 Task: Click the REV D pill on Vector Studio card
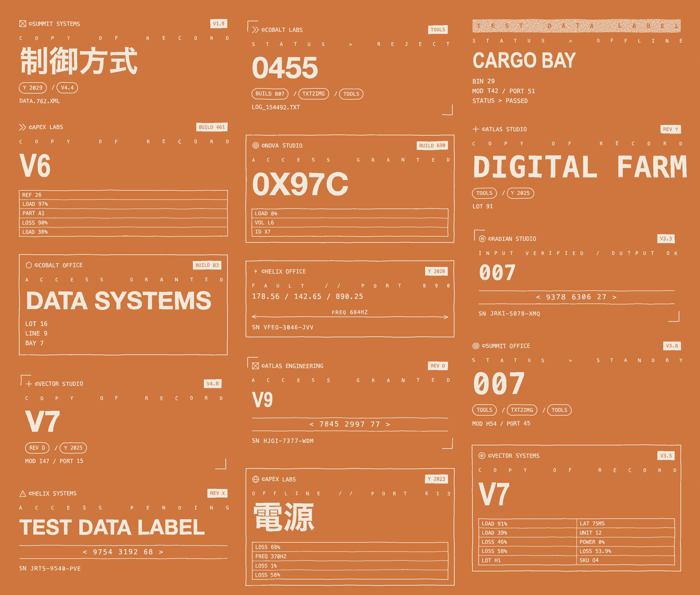click(37, 448)
